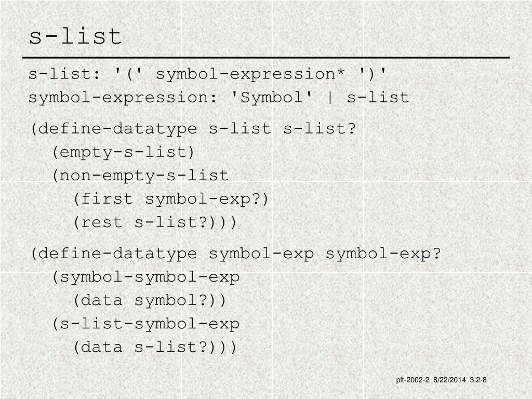This screenshot has width=532, height=399.
Task: Click the "(data symbol?))" field
Action: [x=150, y=300]
